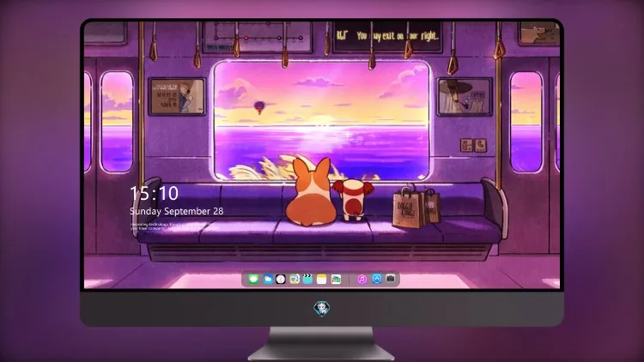Click the logo badge on the monitor chin

click(x=322, y=308)
